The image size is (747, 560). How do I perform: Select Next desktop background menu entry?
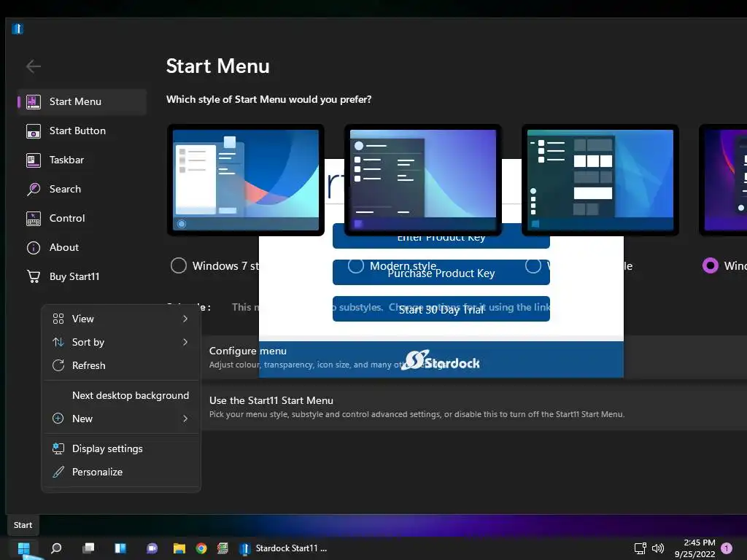pyautogui.click(x=121, y=395)
